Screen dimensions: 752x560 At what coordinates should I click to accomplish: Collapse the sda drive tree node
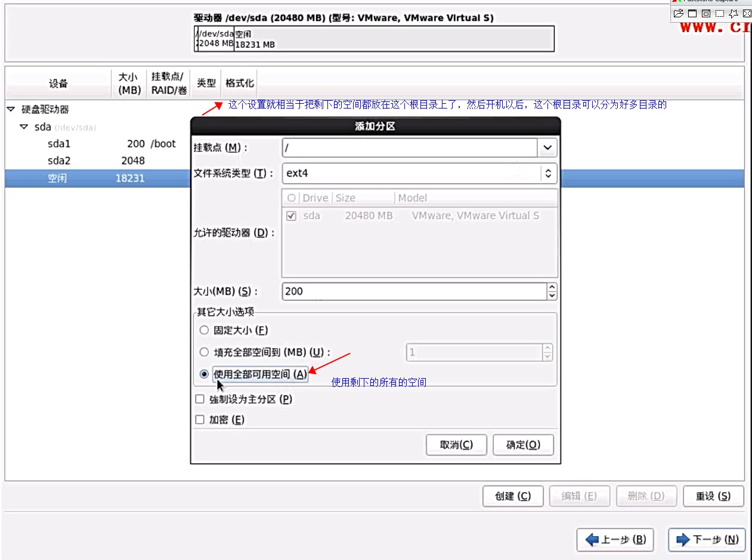pos(24,127)
